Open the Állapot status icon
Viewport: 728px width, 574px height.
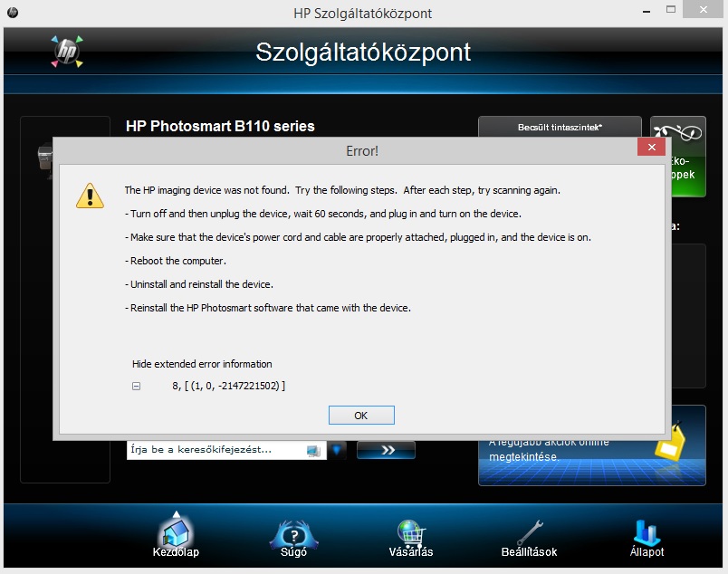(647, 534)
